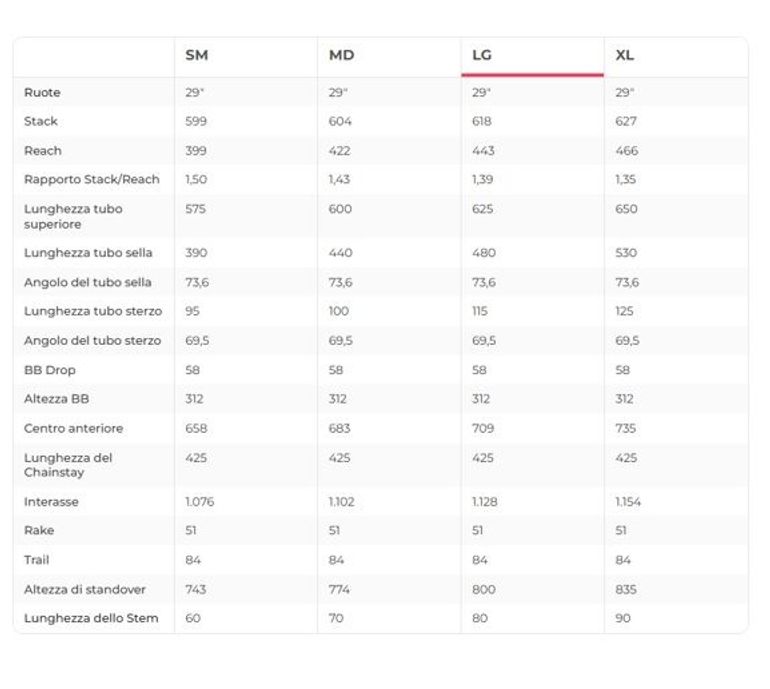Switch to the XL size tab
This screenshot has width=770, height=689.
[x=625, y=55]
